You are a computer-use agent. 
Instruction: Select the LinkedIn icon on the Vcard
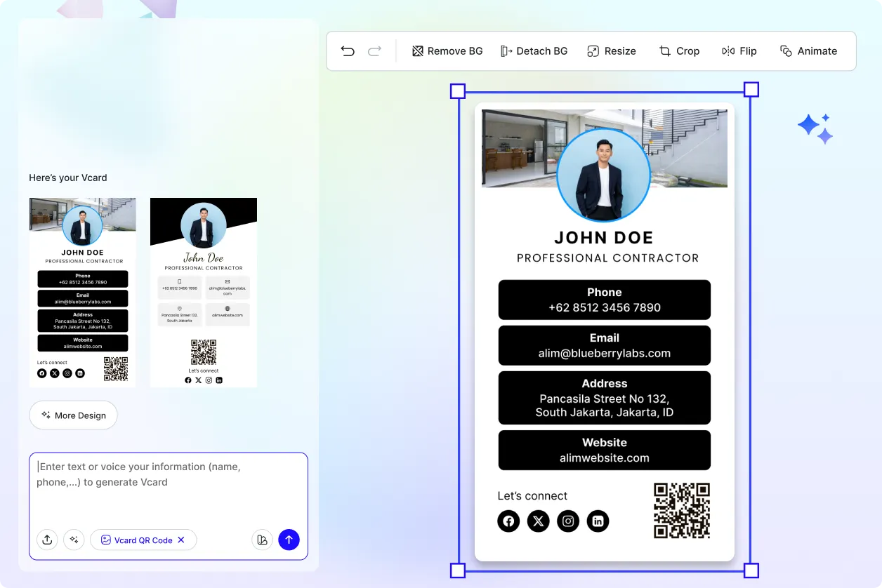coord(598,521)
